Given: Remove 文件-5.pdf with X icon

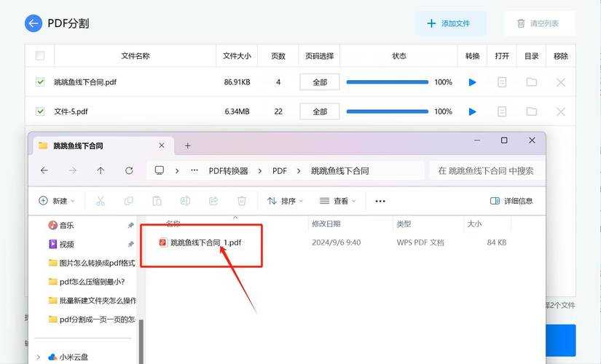Looking at the screenshot, I should pyautogui.click(x=561, y=111).
